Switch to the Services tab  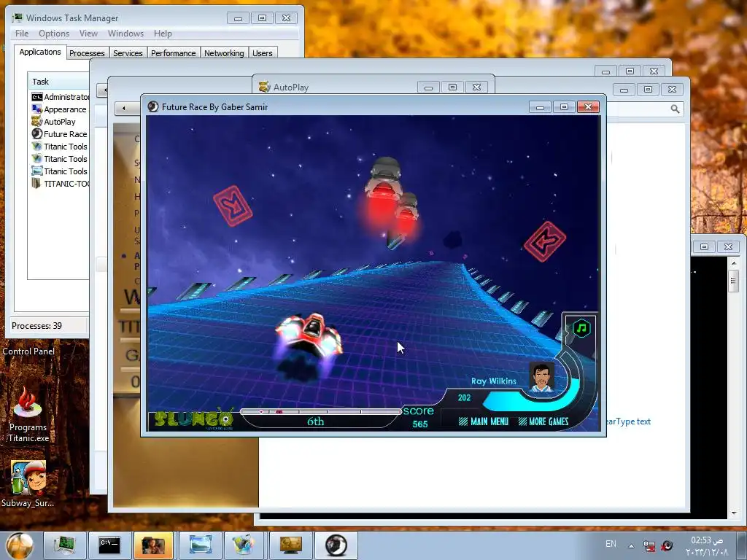[x=128, y=52]
